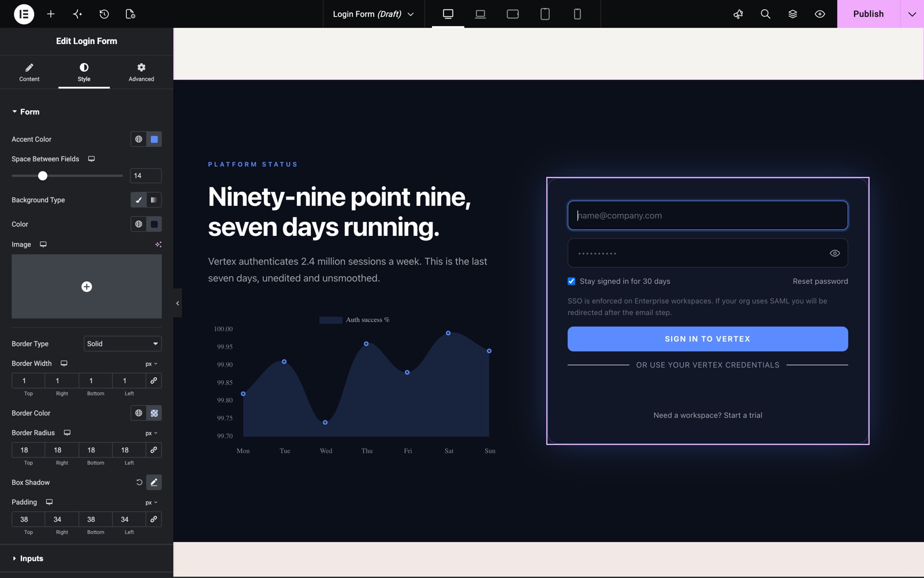Click the Elementor logo menu
The image size is (924, 578).
click(x=24, y=14)
